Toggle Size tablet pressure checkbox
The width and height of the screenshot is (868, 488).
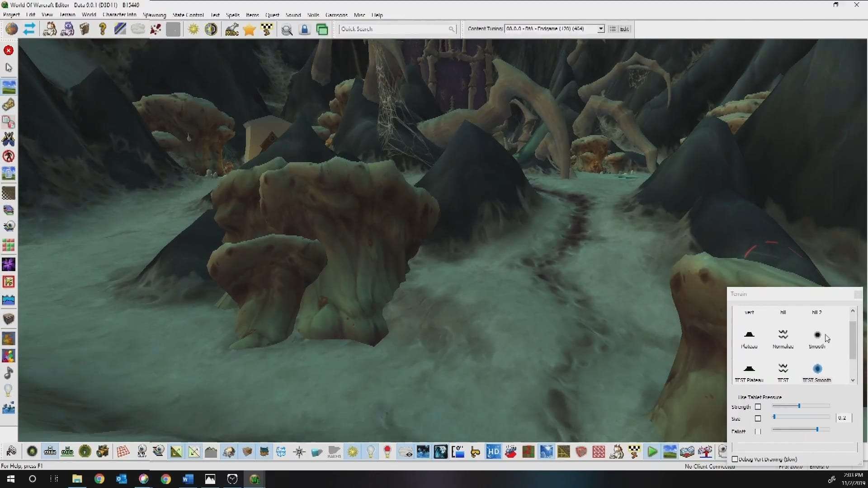coord(758,418)
